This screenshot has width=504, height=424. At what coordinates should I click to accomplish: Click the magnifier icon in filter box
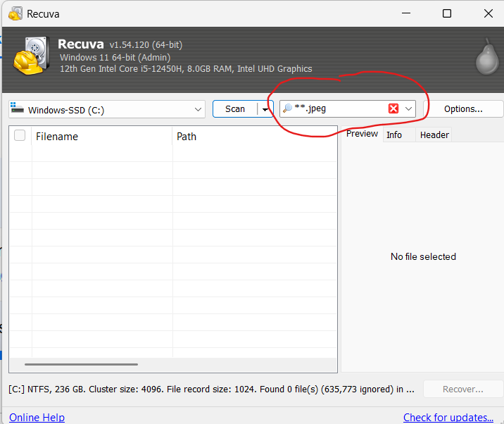click(x=287, y=108)
